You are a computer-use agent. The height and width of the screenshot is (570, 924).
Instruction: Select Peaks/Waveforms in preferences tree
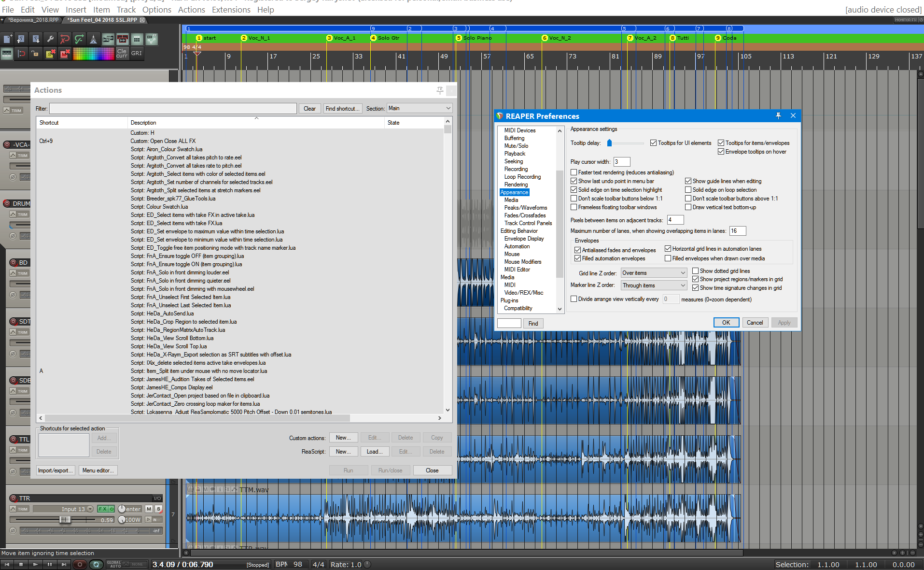coord(526,208)
